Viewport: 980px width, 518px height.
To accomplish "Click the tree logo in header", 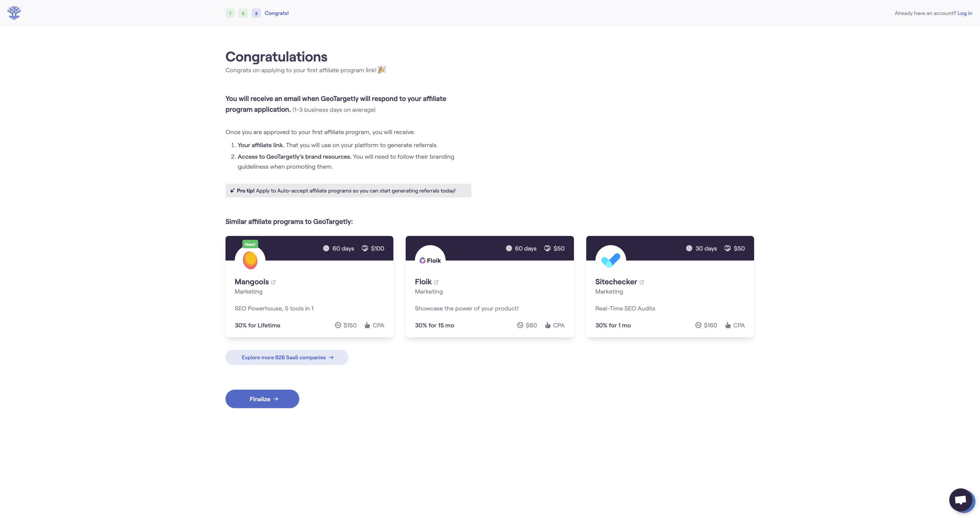I will tap(14, 13).
